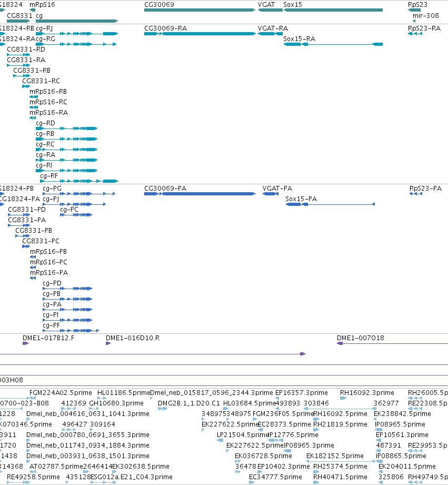Select the CG8331-PB protein label
Screen dimensions: 448x485
33,231
